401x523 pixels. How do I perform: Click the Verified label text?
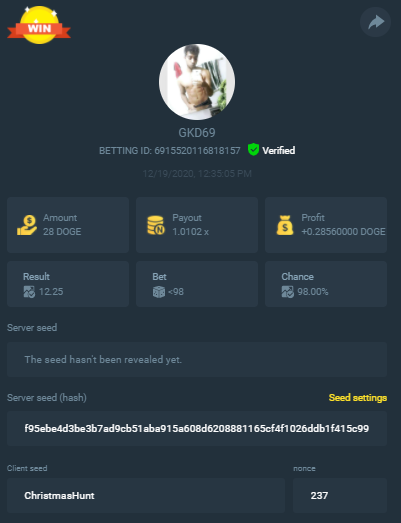279,151
